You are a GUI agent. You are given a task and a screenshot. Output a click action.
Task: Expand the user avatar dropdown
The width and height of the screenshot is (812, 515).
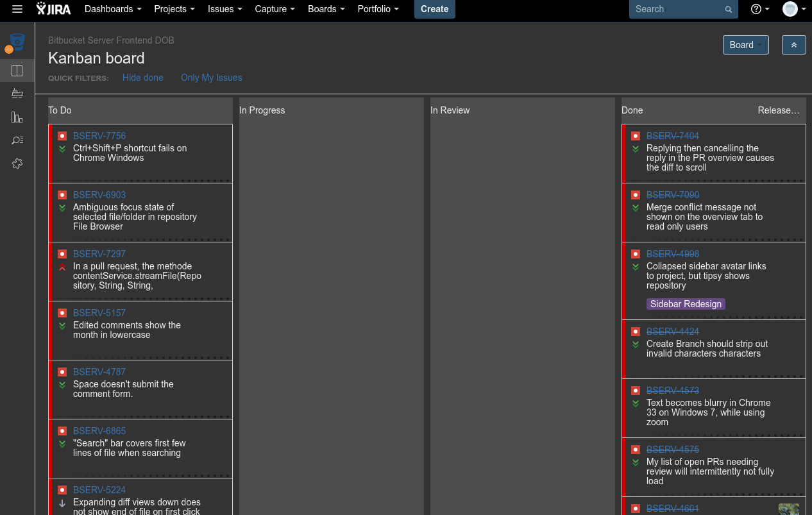[793, 10]
